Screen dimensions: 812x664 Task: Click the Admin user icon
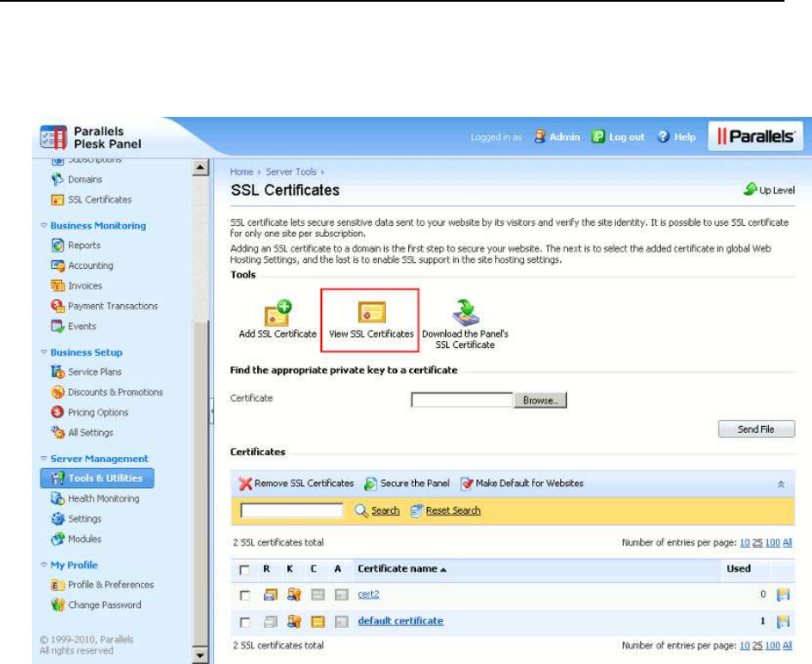click(540, 136)
